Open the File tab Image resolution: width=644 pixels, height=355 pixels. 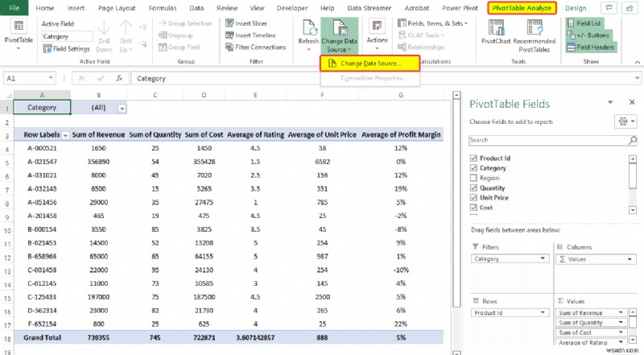click(x=14, y=8)
